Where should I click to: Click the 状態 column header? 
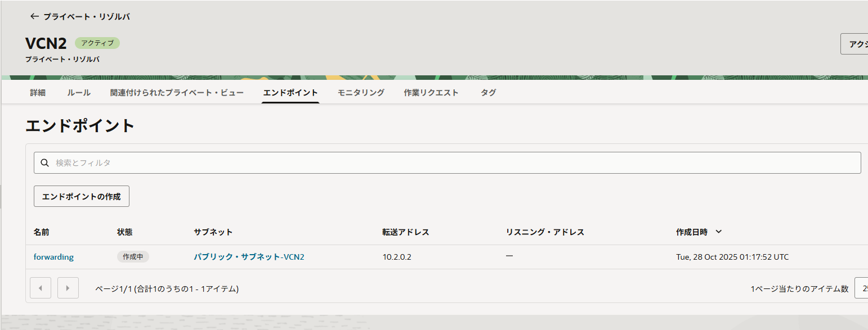(125, 232)
